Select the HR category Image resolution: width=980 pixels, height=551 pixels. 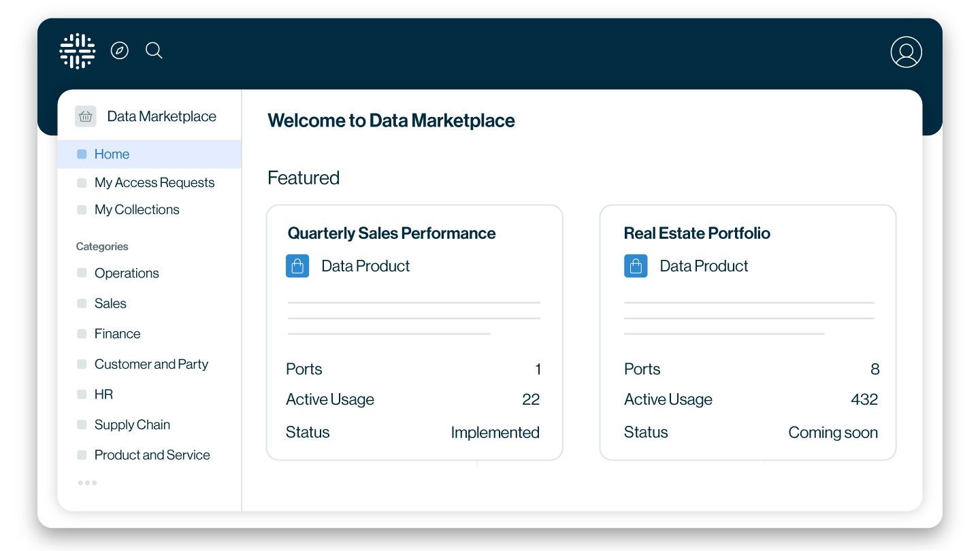coord(103,394)
